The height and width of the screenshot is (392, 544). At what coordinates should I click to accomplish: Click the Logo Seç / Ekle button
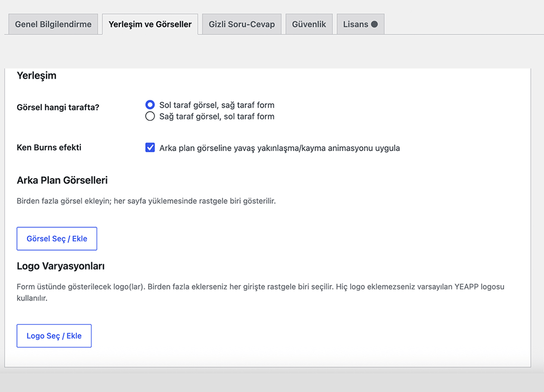tap(54, 336)
